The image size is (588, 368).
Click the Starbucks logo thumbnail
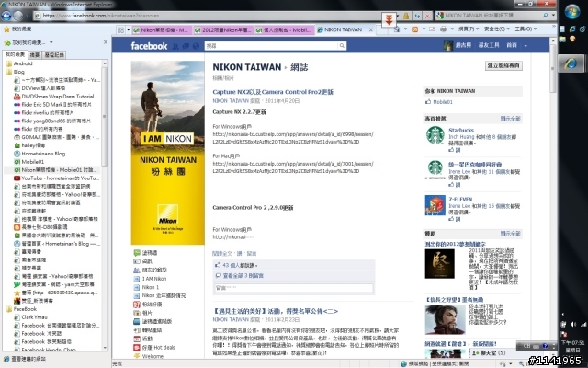[x=435, y=135]
